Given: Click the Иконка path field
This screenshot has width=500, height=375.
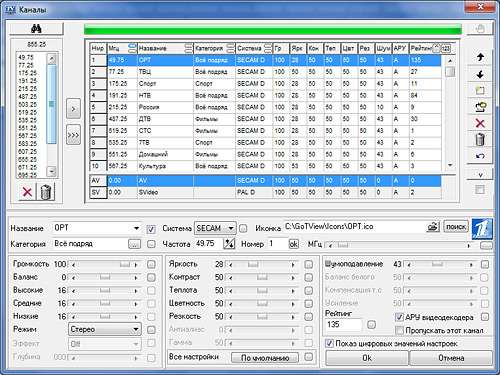Looking at the screenshot, I should [355, 227].
